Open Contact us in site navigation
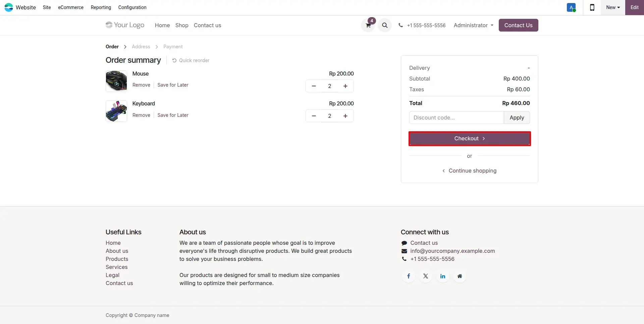Screen dimensions: 644x324 click(207, 25)
